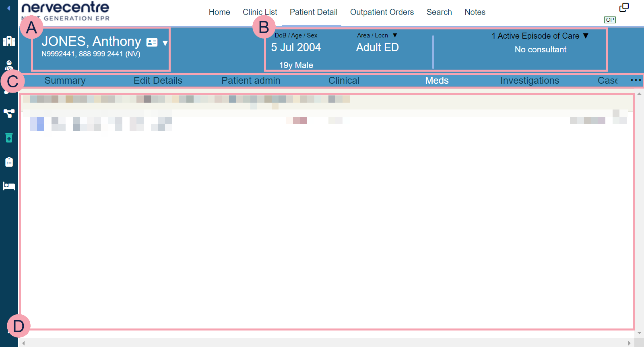The height and width of the screenshot is (347, 644).
Task: Click the vertical scrollbar down arrow
Action: (639, 333)
